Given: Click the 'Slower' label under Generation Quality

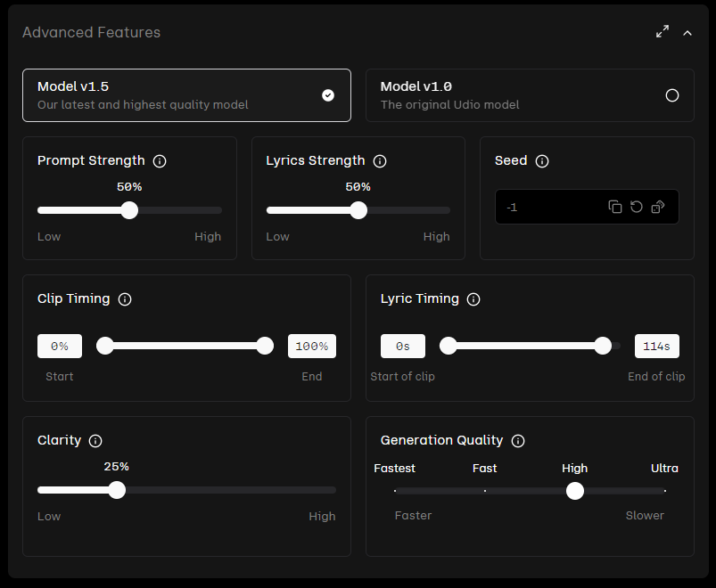Looking at the screenshot, I should pyautogui.click(x=645, y=516).
